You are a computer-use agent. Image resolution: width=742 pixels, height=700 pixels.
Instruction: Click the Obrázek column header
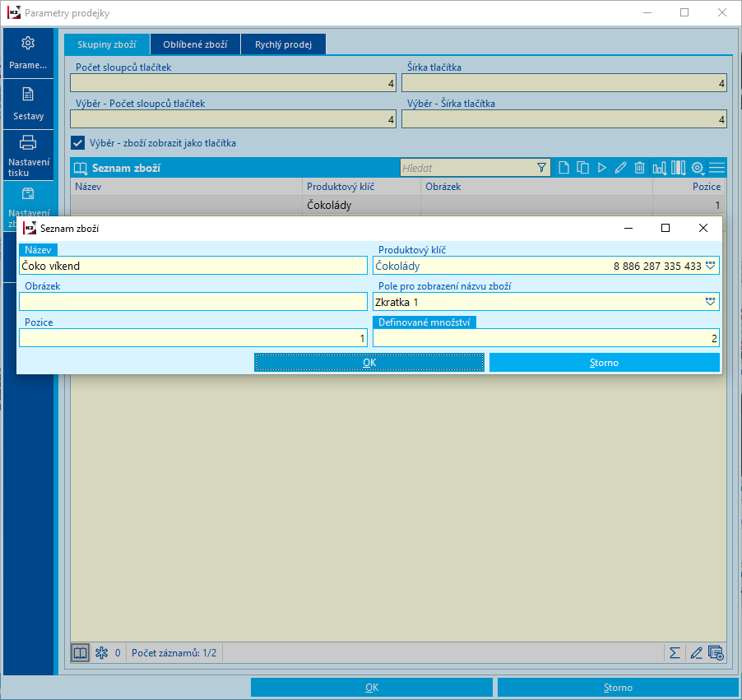pos(536,187)
